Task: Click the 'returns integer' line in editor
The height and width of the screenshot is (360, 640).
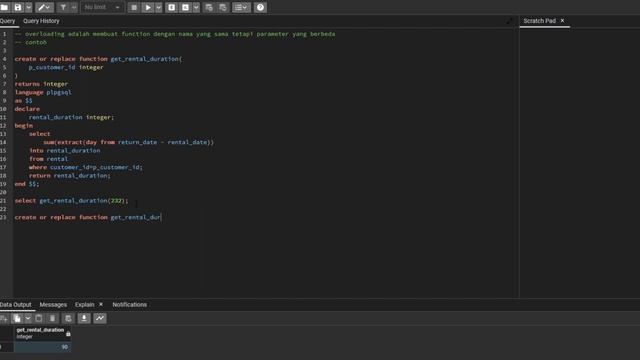Action: click(x=41, y=84)
